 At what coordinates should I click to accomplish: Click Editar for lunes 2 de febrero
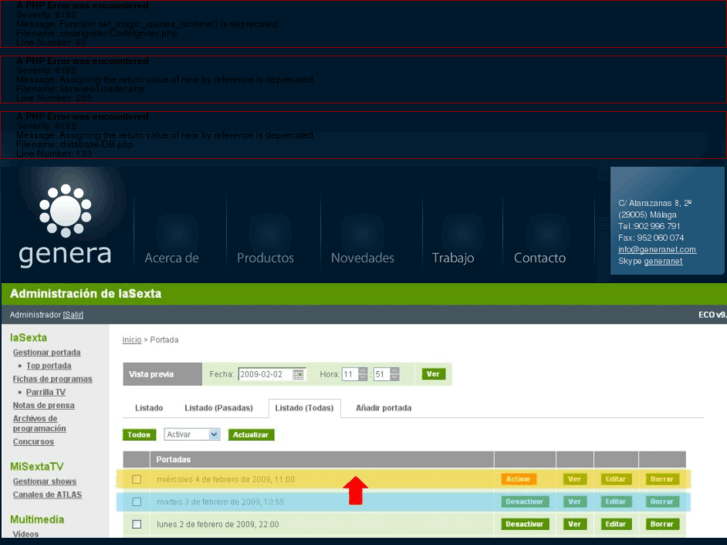coord(616,524)
